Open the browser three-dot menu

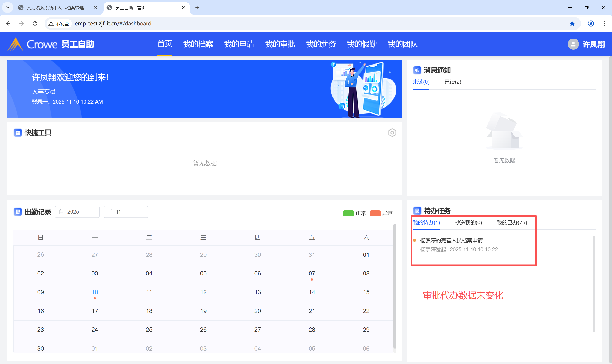point(604,24)
